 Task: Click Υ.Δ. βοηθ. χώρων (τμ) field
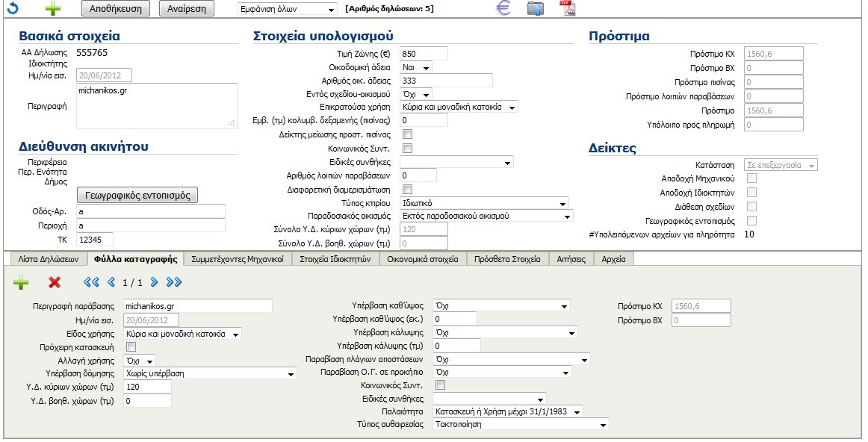click(147, 401)
